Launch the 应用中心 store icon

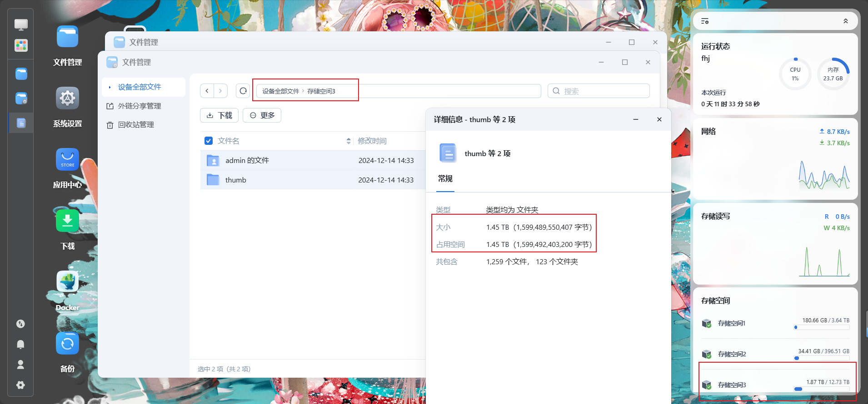(x=67, y=159)
